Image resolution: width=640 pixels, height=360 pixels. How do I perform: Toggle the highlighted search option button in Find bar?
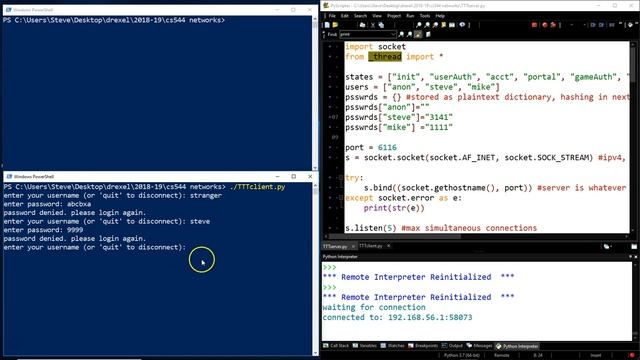[x=418, y=34]
